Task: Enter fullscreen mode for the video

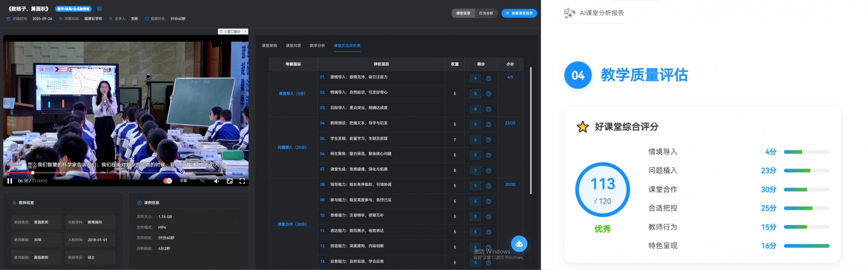Action: [242, 181]
